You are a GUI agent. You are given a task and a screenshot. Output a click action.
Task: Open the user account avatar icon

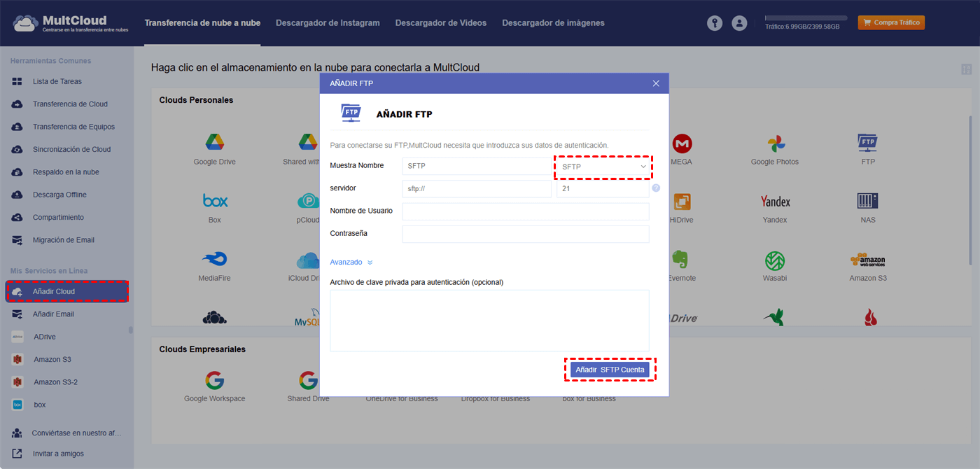tap(739, 23)
